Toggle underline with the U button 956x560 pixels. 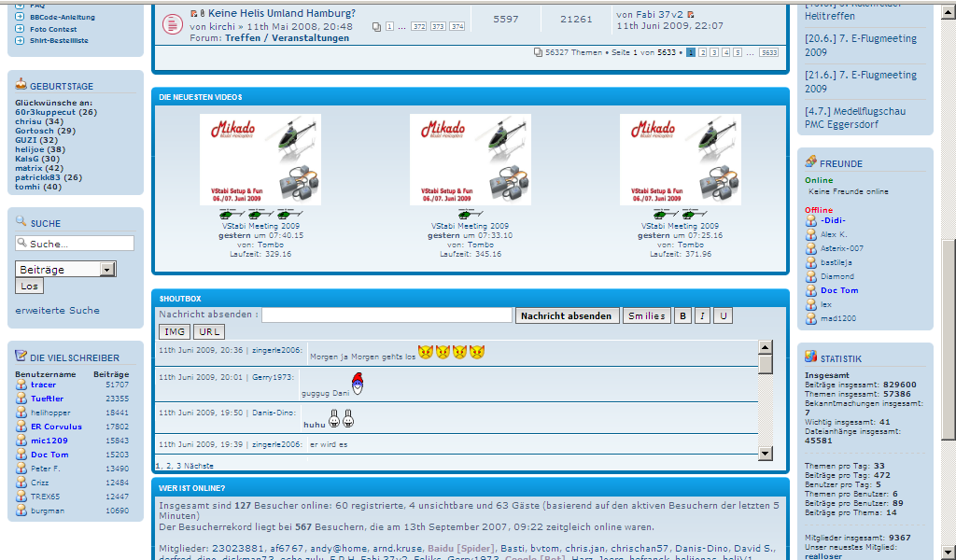(724, 315)
